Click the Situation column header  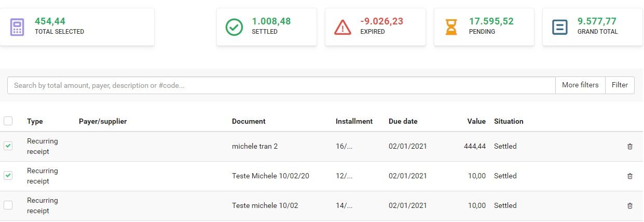click(x=509, y=121)
